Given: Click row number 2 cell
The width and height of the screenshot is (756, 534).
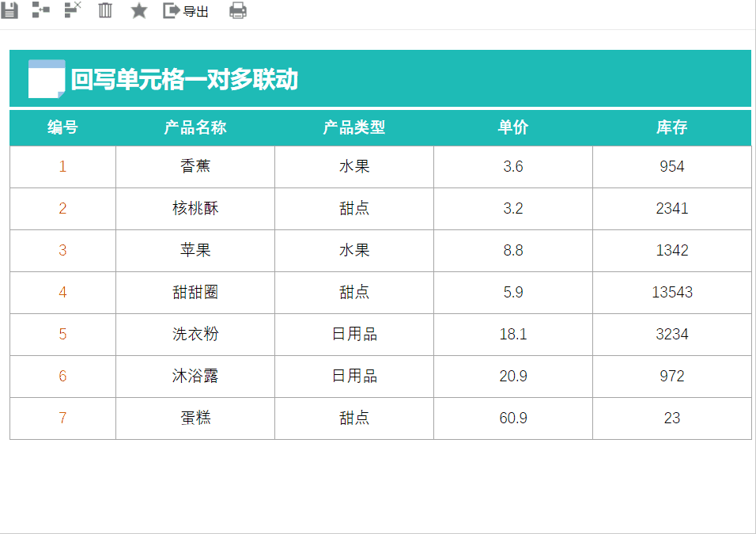Looking at the screenshot, I should click(62, 209).
